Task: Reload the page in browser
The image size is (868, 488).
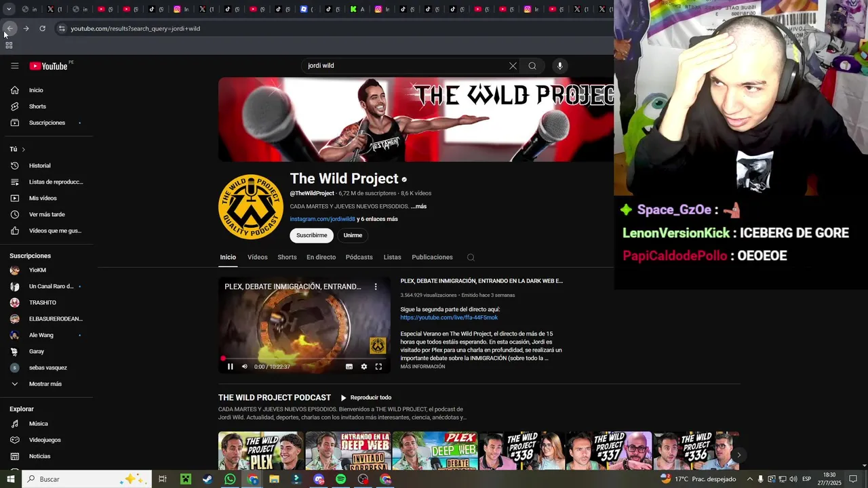Action: (x=42, y=28)
